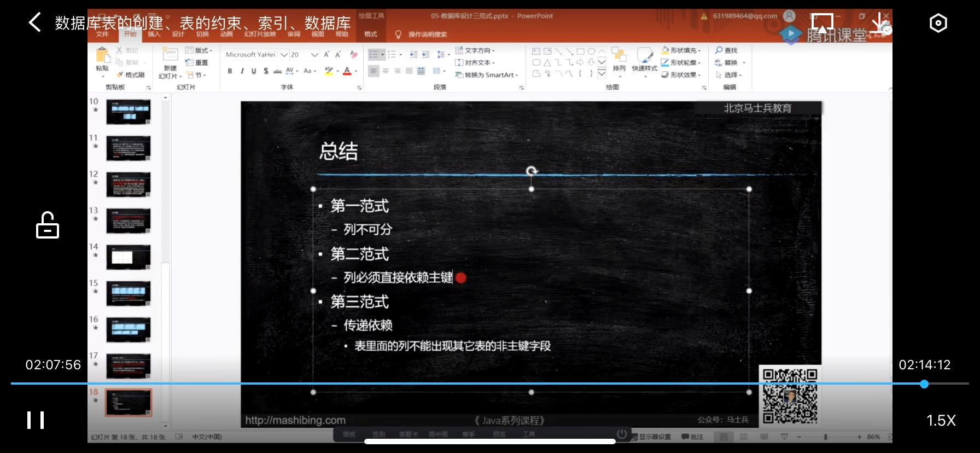Open Shape Fill (形状填充) menu
This screenshot has width=980, height=453.
(x=681, y=50)
